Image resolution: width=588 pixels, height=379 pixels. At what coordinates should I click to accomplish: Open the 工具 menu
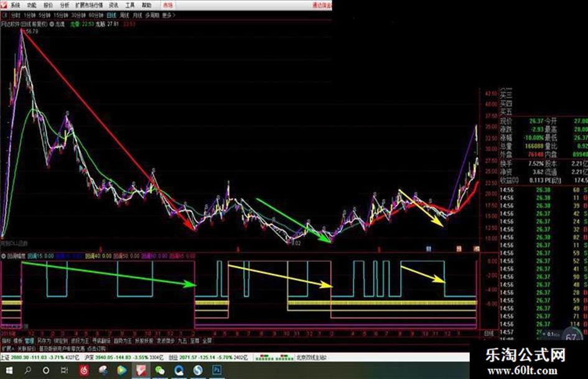(130, 5)
